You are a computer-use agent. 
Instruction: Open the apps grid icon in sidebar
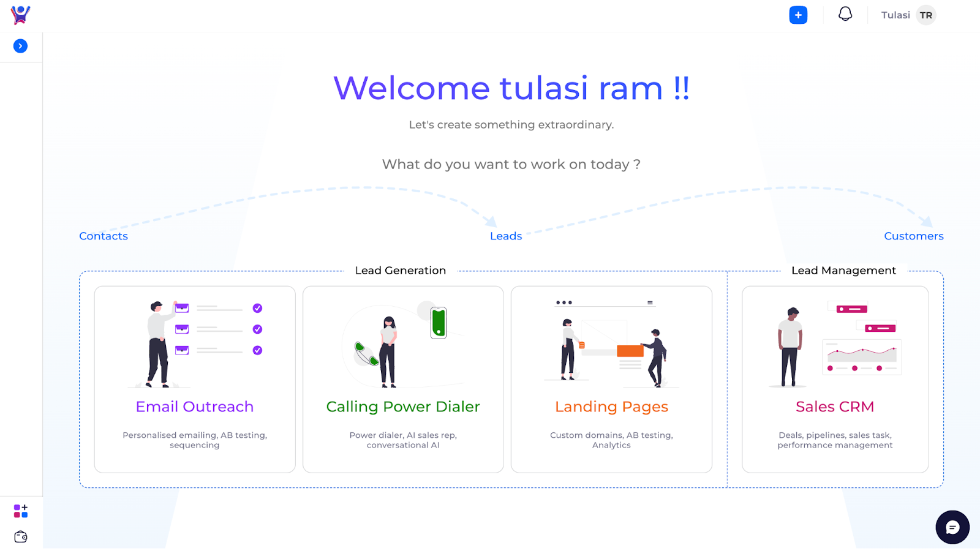(21, 511)
